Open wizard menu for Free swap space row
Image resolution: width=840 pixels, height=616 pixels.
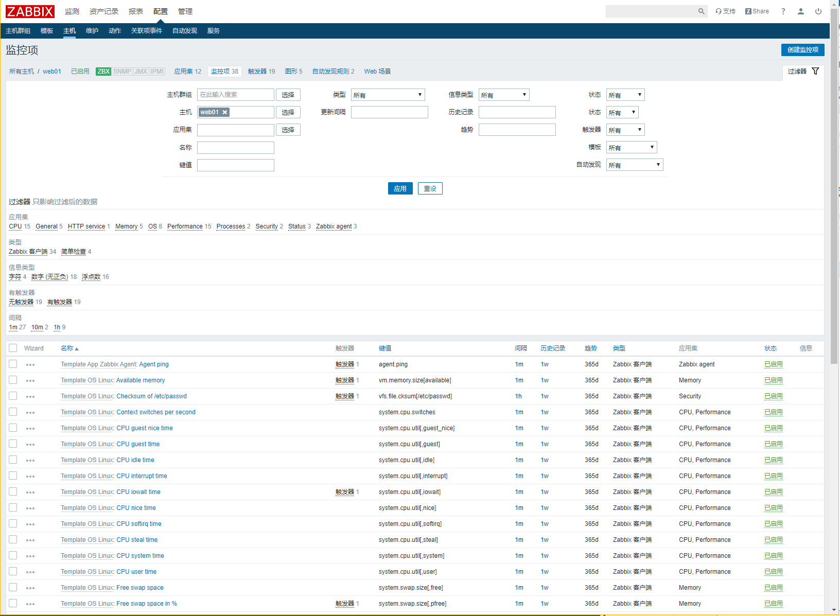(30, 588)
